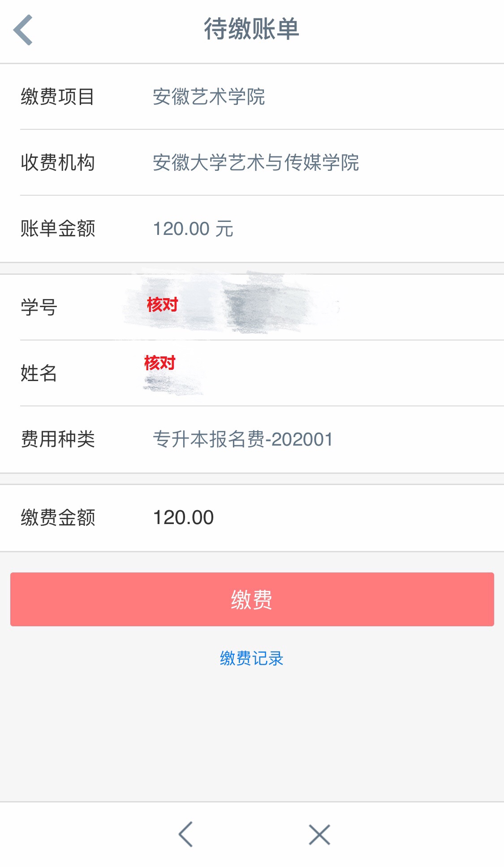Screen dimensions: 504x867
Task: Tap the 收费机构 row label
Action: coord(58,162)
